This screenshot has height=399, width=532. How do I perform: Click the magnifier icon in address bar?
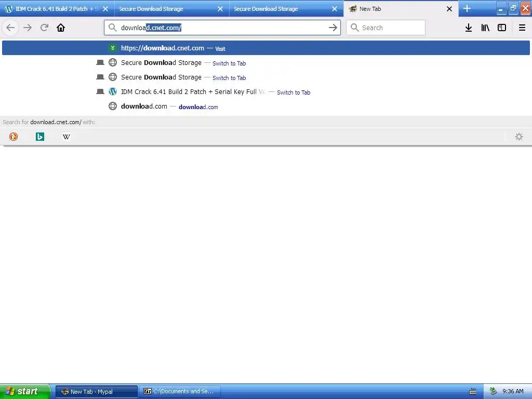tap(113, 28)
